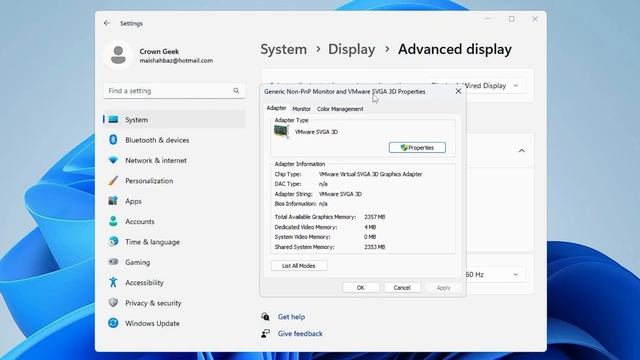Open Accounts settings
This screenshot has width=640, height=360.
[x=174, y=222]
